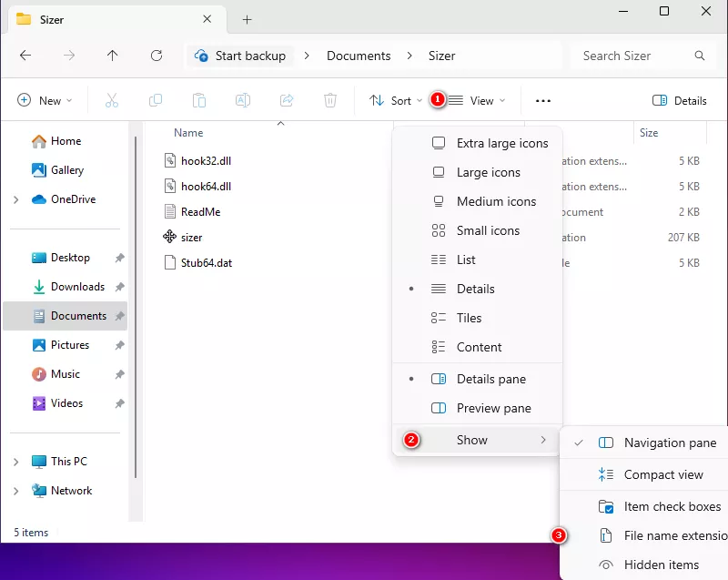The image size is (728, 580).
Task: Open the New dropdown menu
Action: pyautogui.click(x=45, y=100)
